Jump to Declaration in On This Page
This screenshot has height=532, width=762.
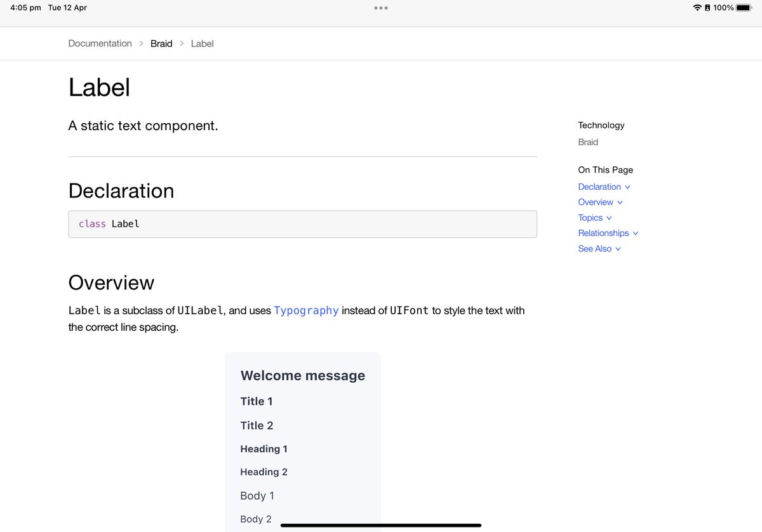[599, 187]
